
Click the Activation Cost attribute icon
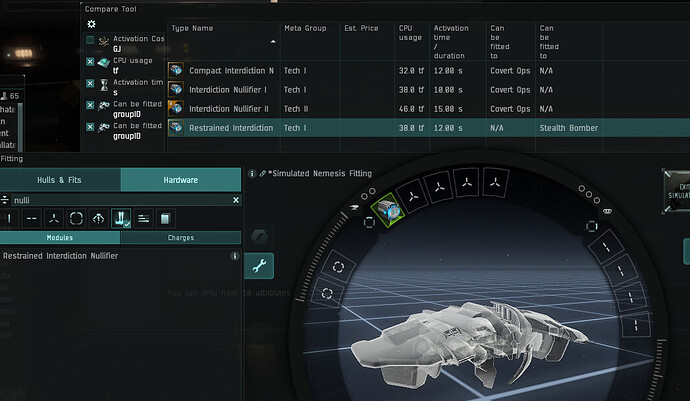(x=104, y=41)
